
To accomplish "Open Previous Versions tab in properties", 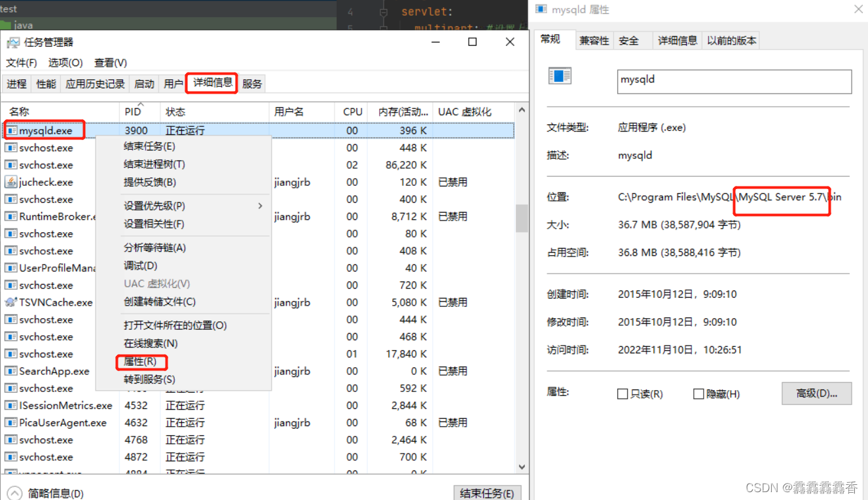I will (x=731, y=41).
